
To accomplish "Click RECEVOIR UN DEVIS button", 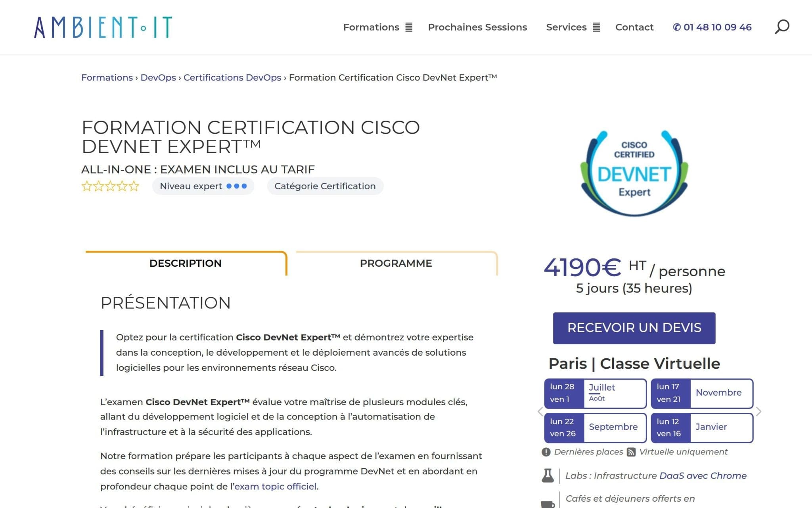I will point(634,328).
